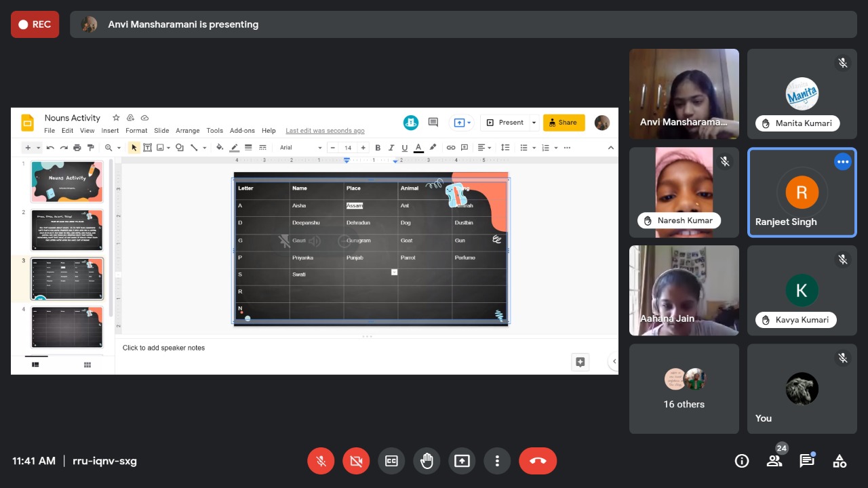Turn on closed captions

tap(391, 461)
